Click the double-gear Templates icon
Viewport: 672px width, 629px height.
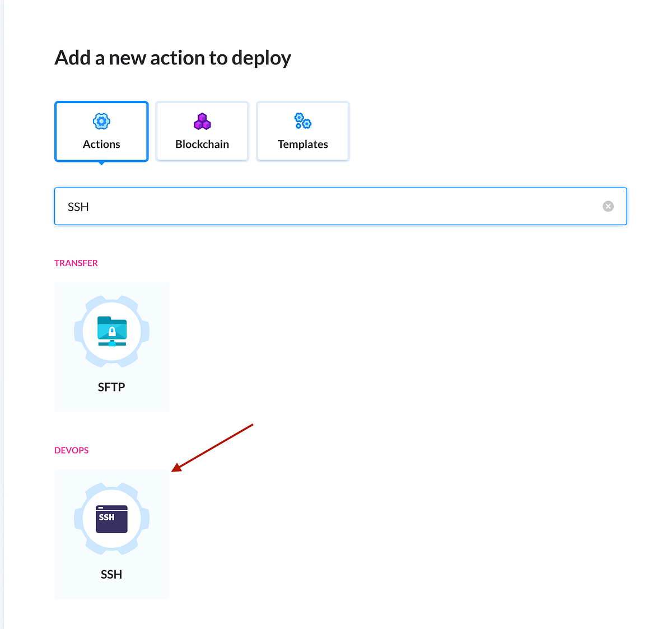point(302,121)
